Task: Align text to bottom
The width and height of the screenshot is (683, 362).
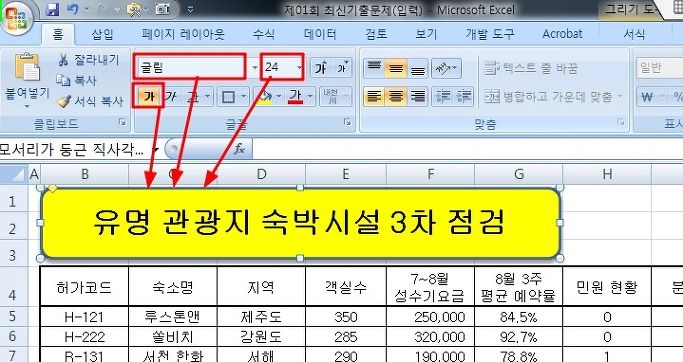Action: [418, 68]
